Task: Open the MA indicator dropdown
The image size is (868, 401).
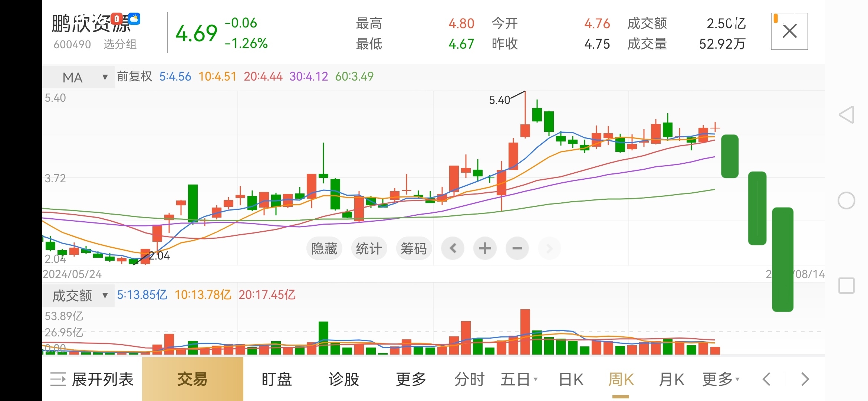Action: (79, 77)
